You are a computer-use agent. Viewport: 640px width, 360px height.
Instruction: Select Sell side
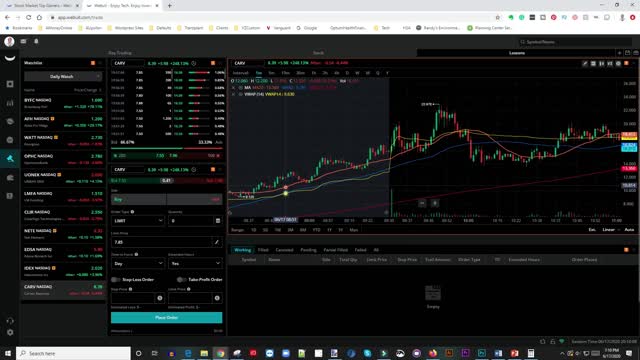click(195, 199)
